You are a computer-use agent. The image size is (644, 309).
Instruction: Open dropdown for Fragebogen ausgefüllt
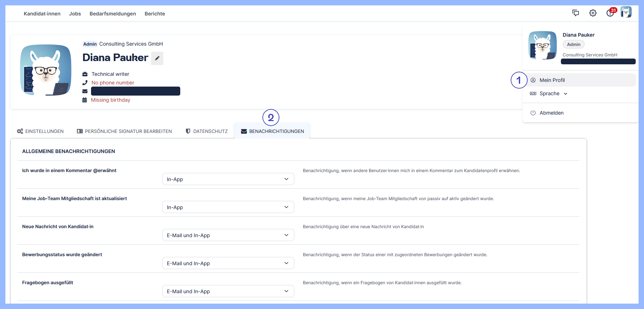228,291
